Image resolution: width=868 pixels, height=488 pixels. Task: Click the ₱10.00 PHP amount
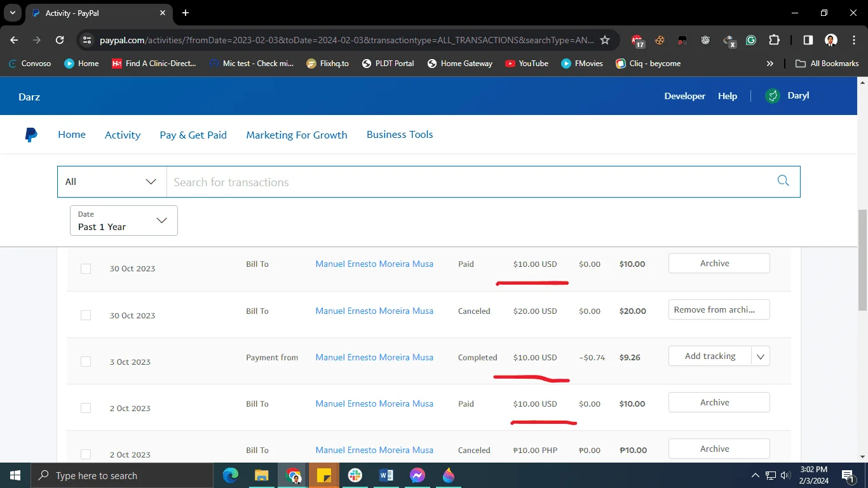[x=535, y=451]
